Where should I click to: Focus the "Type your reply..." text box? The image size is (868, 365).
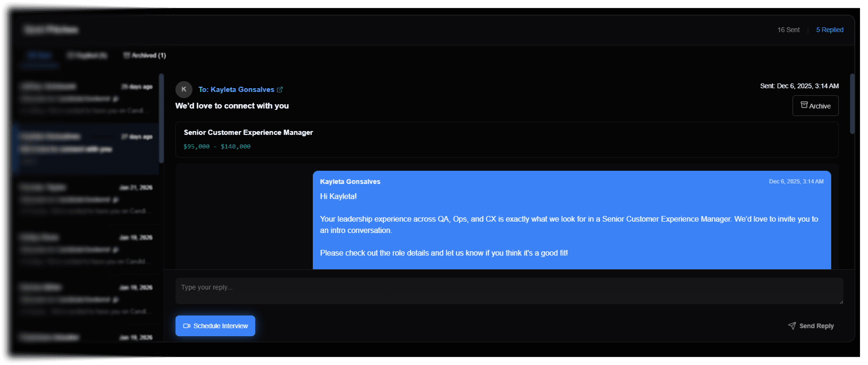coord(509,290)
